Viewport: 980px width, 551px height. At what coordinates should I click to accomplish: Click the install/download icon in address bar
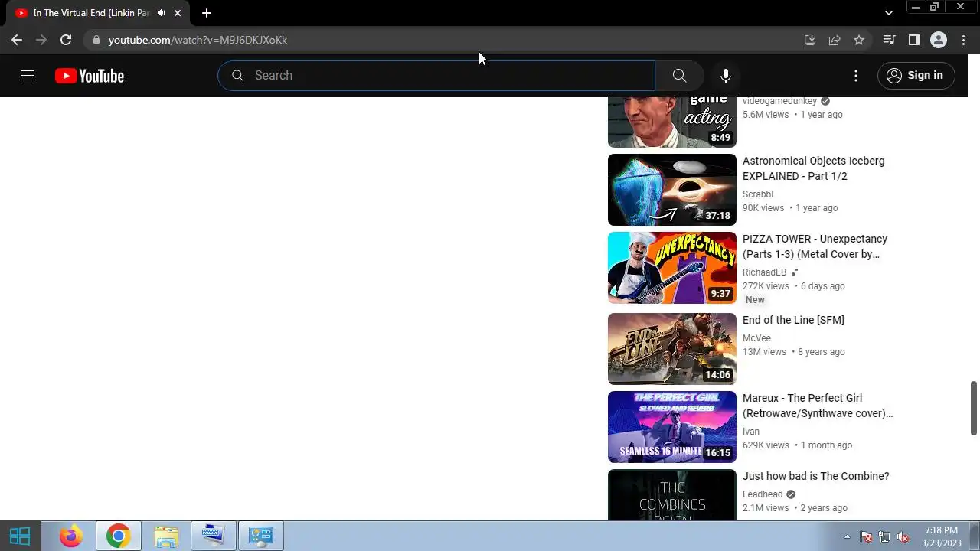tap(810, 40)
